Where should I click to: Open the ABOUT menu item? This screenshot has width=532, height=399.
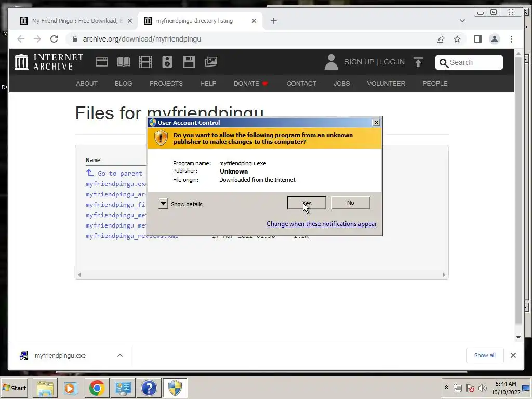[87, 84]
